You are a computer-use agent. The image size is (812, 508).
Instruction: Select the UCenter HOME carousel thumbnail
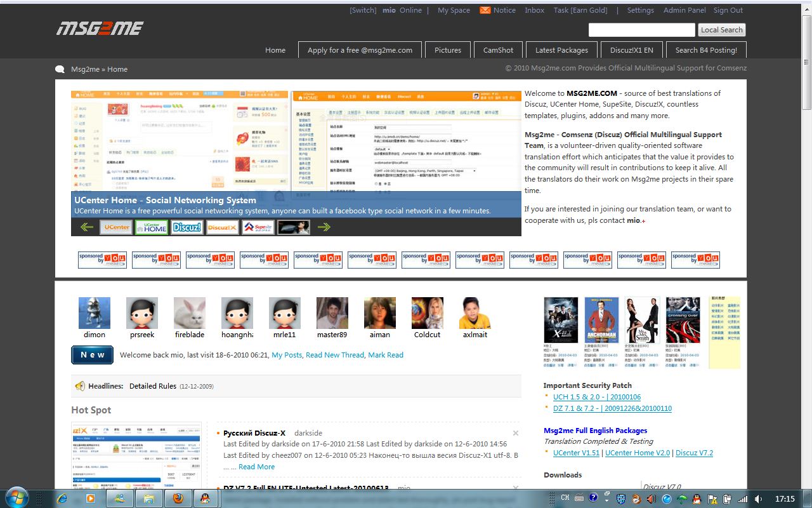point(152,227)
